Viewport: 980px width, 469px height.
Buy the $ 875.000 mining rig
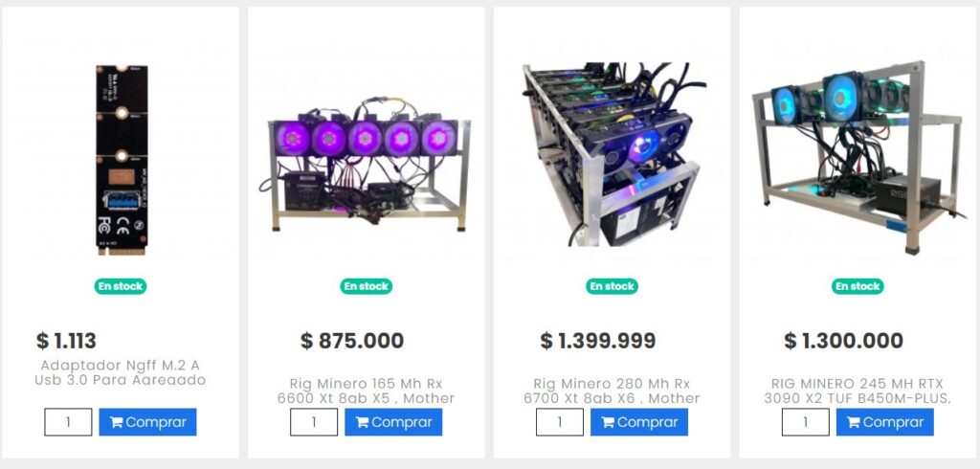pyautogui.click(x=393, y=422)
